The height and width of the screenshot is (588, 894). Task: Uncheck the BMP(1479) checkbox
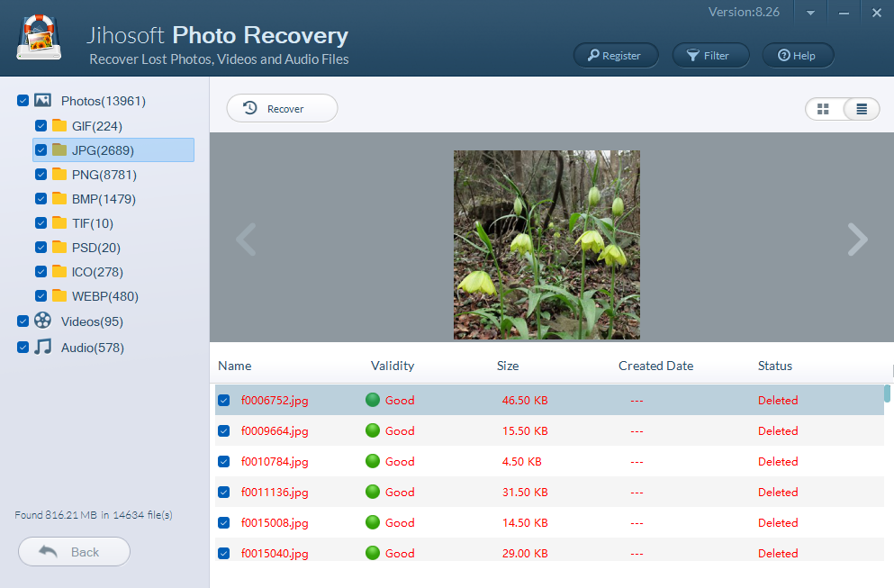(x=41, y=198)
